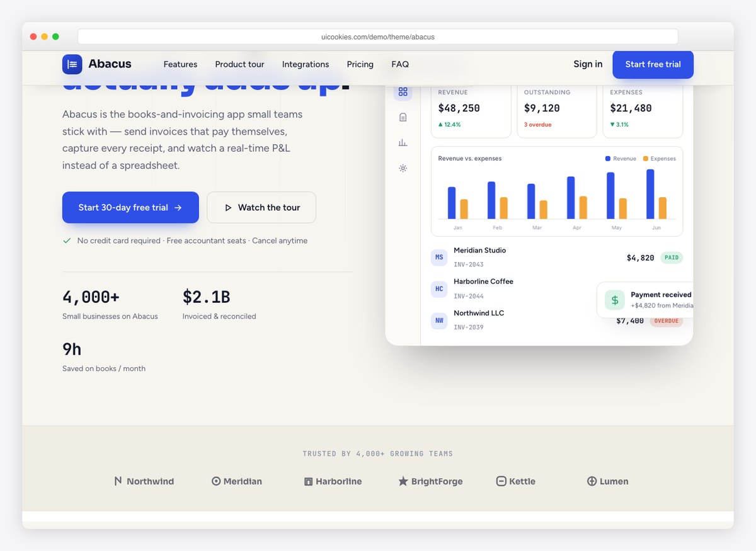Click the blue Revenue legend swatch
Screen dimensions: 756x551
point(608,159)
